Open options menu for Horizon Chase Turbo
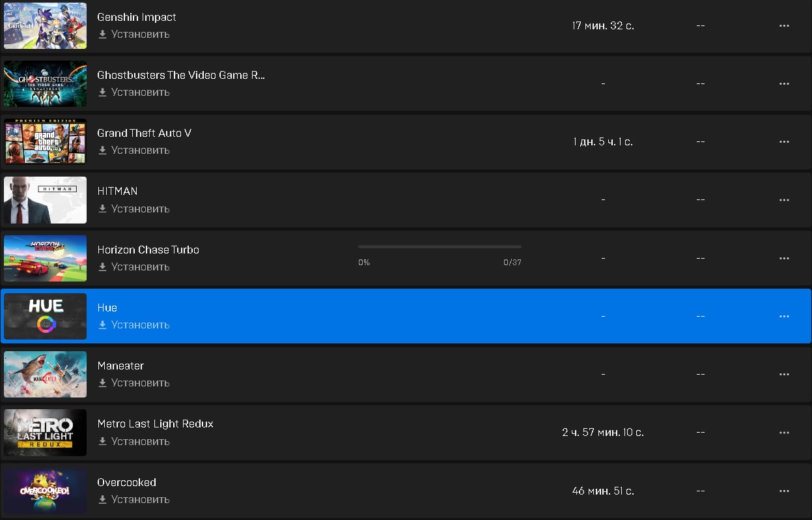 [784, 258]
